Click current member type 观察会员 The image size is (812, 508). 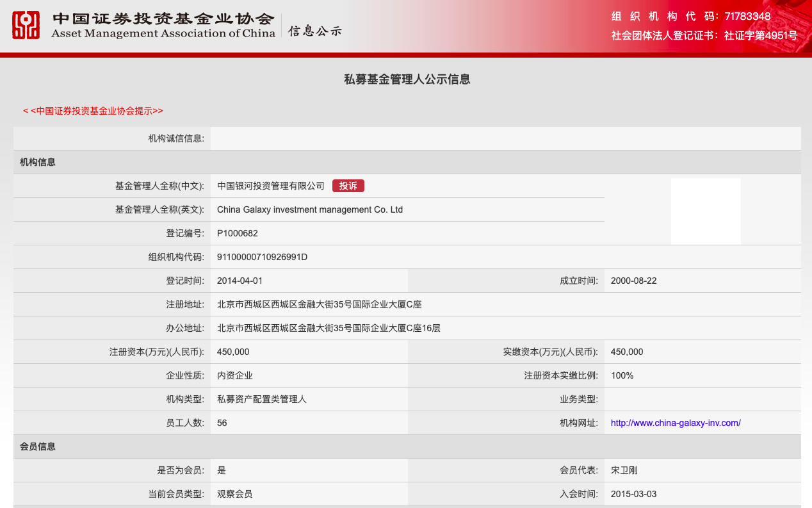point(235,494)
